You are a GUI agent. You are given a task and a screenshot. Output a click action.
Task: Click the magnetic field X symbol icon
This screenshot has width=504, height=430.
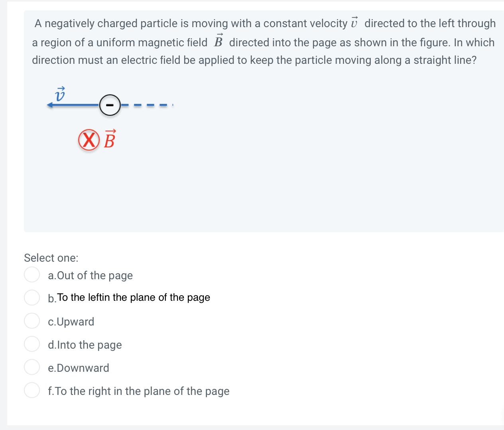coord(89,140)
